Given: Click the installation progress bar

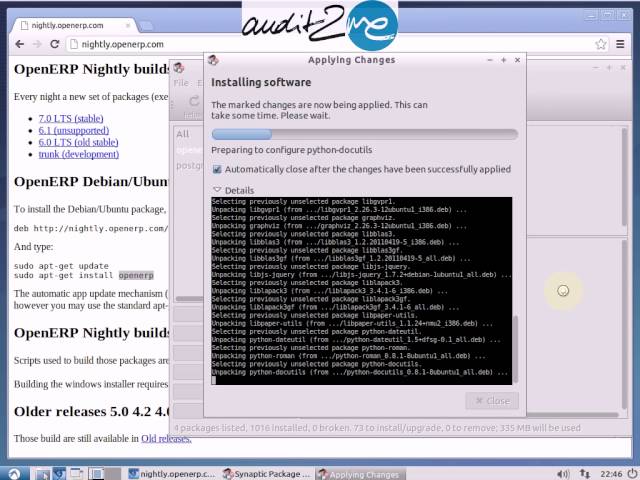Looking at the screenshot, I should point(364,134).
